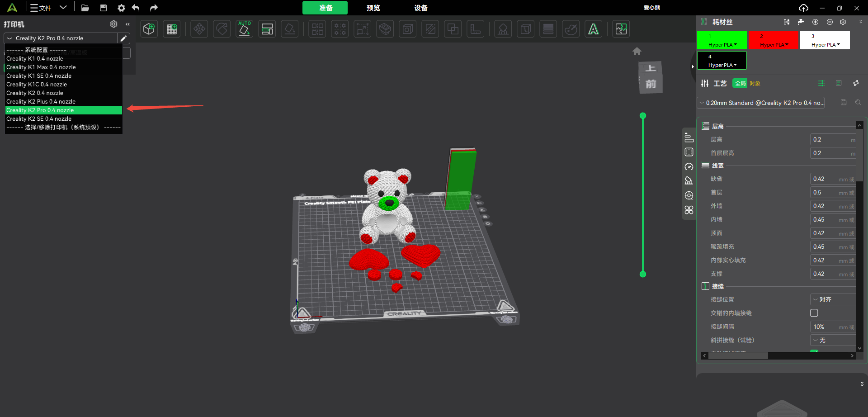Open the 接缝位置 对齐 dropdown
The image size is (868, 417).
[x=833, y=299]
